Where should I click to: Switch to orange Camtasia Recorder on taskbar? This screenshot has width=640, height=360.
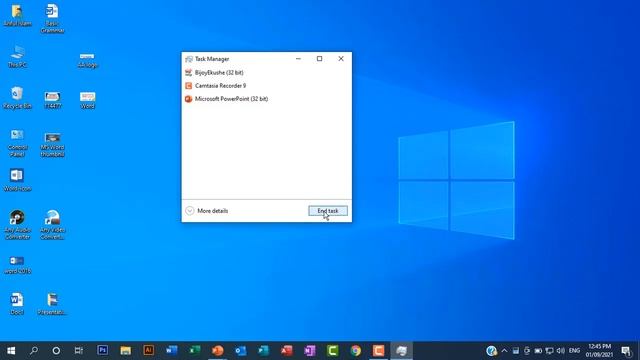click(379, 351)
